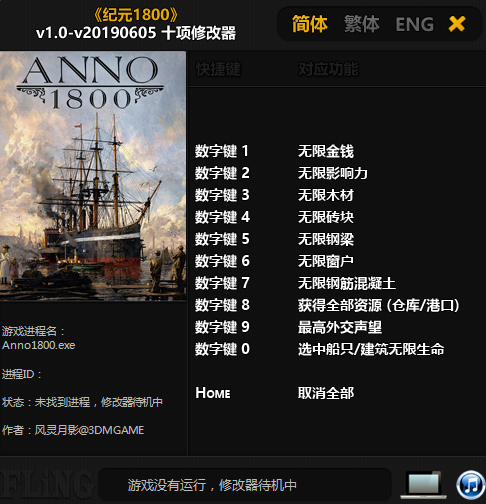Image resolution: width=486 pixels, height=504 pixels.
Task: Activate 无限钢筋混凝土 option
Action: pos(347,283)
